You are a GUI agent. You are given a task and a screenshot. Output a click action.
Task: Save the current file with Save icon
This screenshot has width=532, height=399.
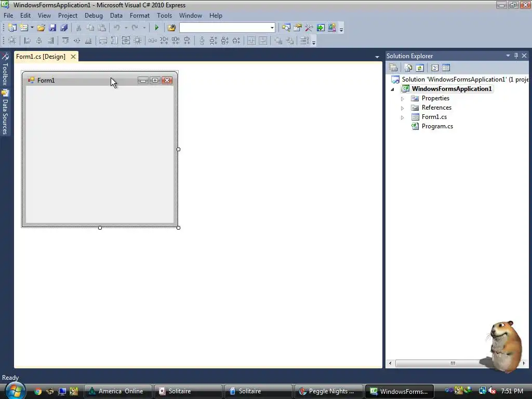click(x=52, y=28)
